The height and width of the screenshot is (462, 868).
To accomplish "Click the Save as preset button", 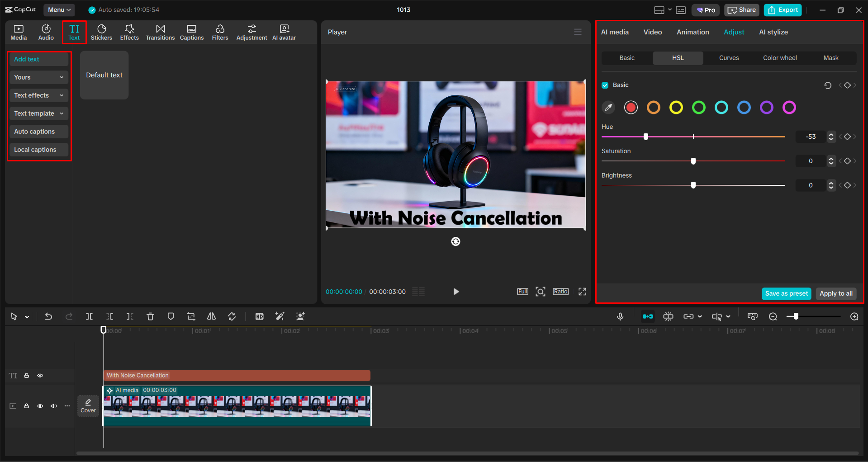I will coord(786,293).
